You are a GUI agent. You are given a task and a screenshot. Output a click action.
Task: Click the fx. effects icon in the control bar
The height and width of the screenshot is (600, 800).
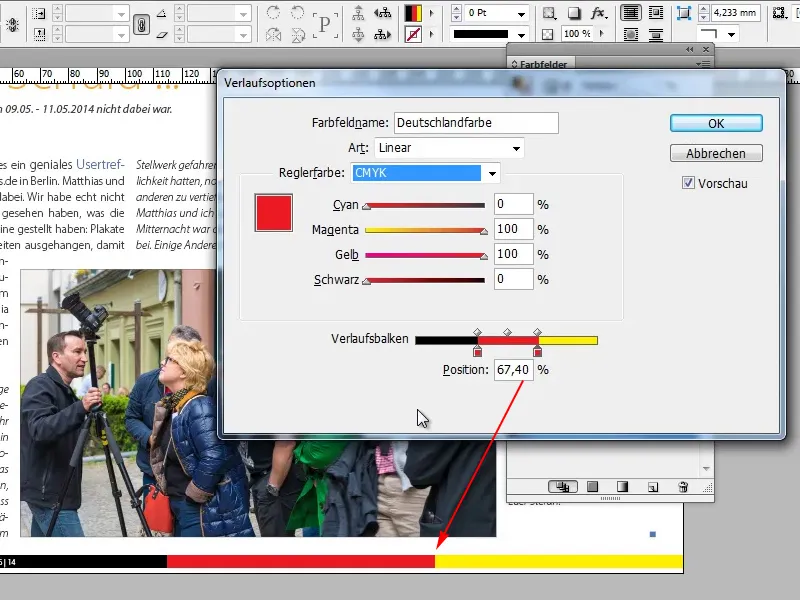(597, 13)
